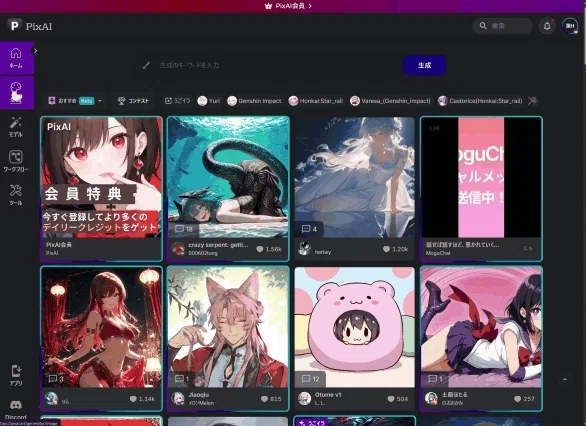Click the page vertical scrollbar
The width and height of the screenshot is (586, 426).
pos(584,37)
